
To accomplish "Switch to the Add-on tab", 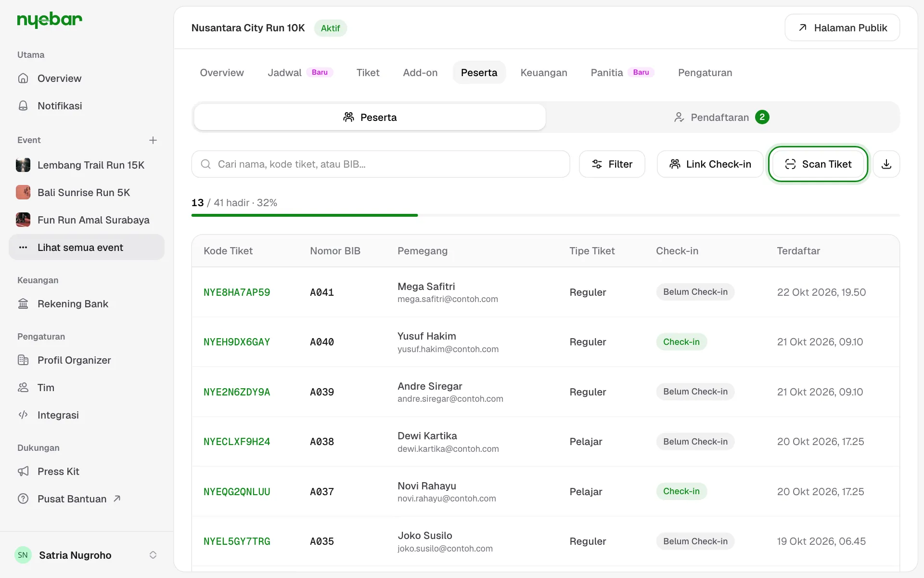I will pos(420,73).
